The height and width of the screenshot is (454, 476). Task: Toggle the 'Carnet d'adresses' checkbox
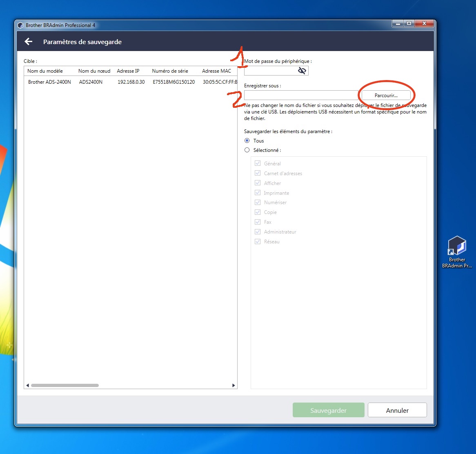pyautogui.click(x=258, y=173)
